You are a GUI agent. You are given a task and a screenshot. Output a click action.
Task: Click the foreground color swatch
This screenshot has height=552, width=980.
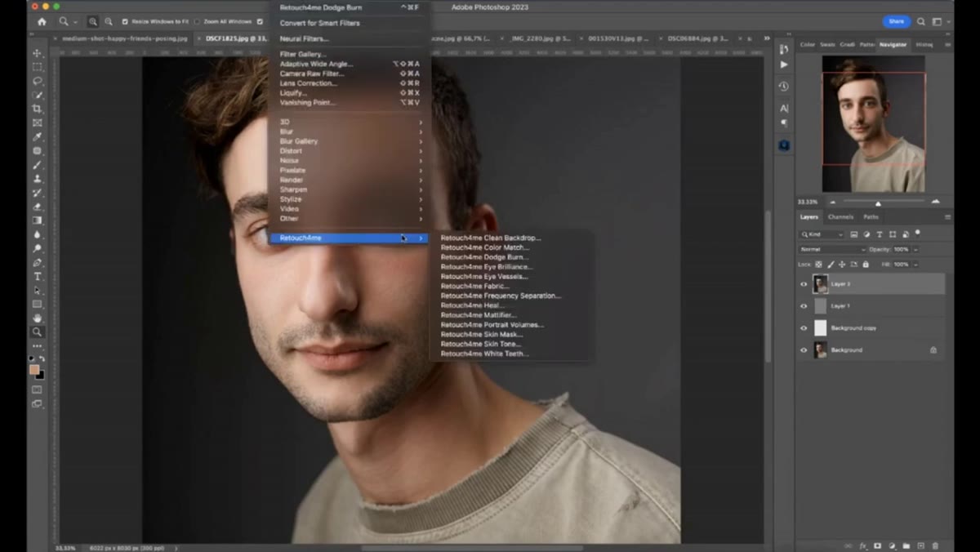point(34,369)
